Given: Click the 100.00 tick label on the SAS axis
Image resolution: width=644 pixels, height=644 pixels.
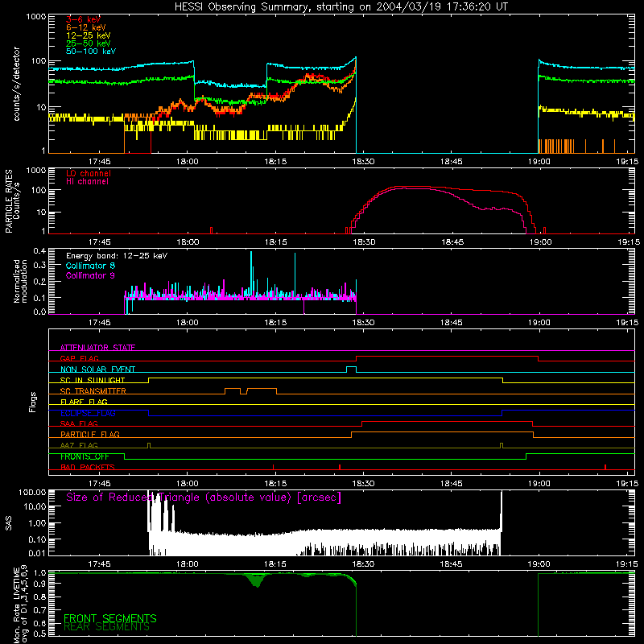Looking at the screenshot, I should [32, 493].
